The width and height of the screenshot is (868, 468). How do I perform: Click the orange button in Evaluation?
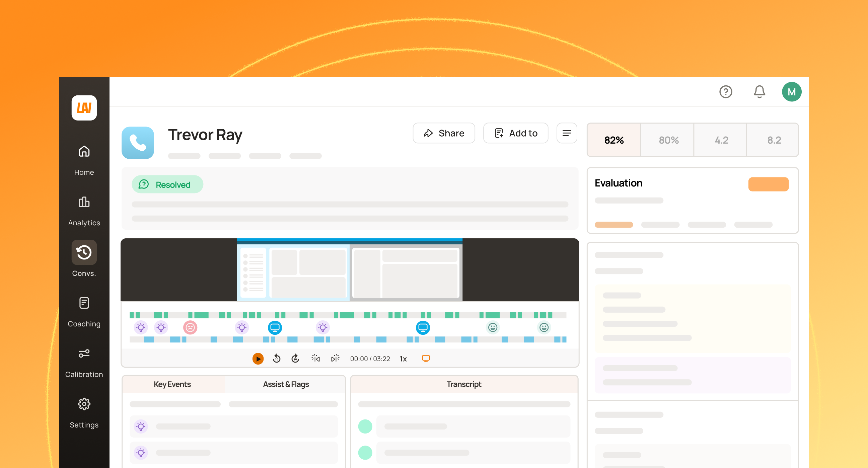coord(768,184)
